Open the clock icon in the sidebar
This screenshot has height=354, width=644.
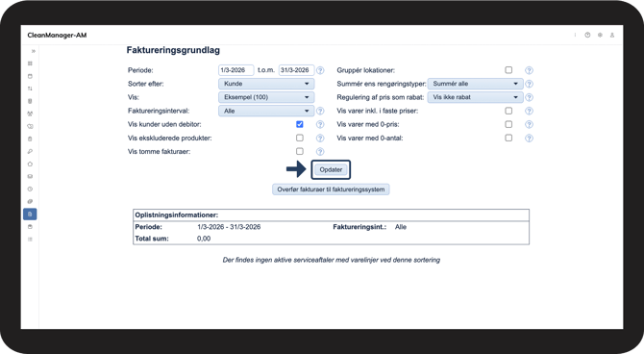pyautogui.click(x=30, y=190)
